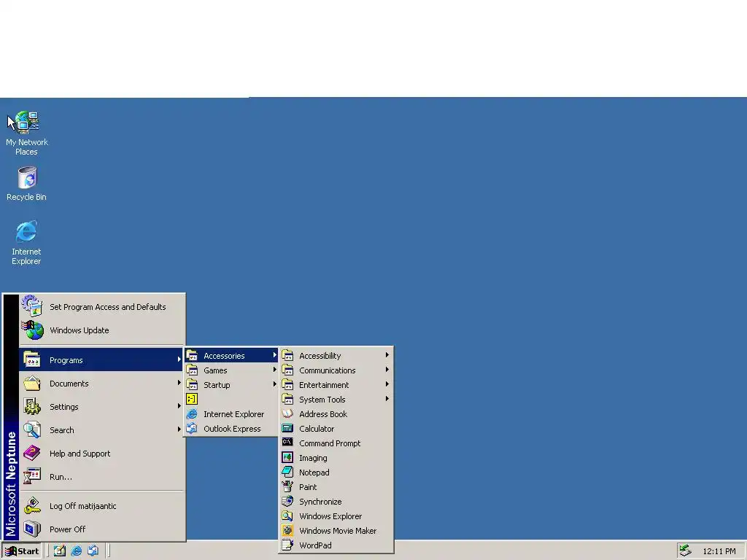Screen dimensions: 747x560
Task: Click the Accessibility folder icon
Action: (x=287, y=355)
